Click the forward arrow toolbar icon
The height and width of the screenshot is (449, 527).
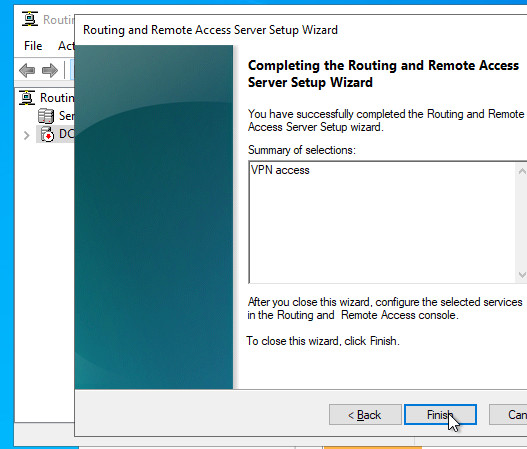50,71
